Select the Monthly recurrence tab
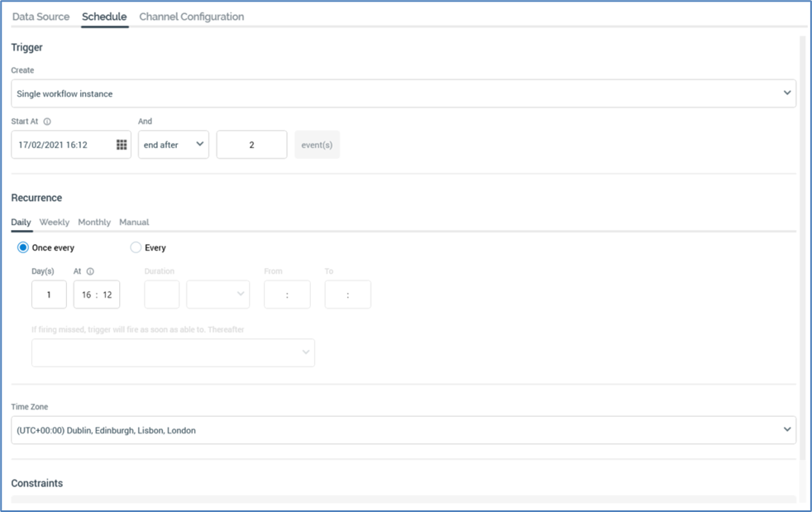 [94, 223]
